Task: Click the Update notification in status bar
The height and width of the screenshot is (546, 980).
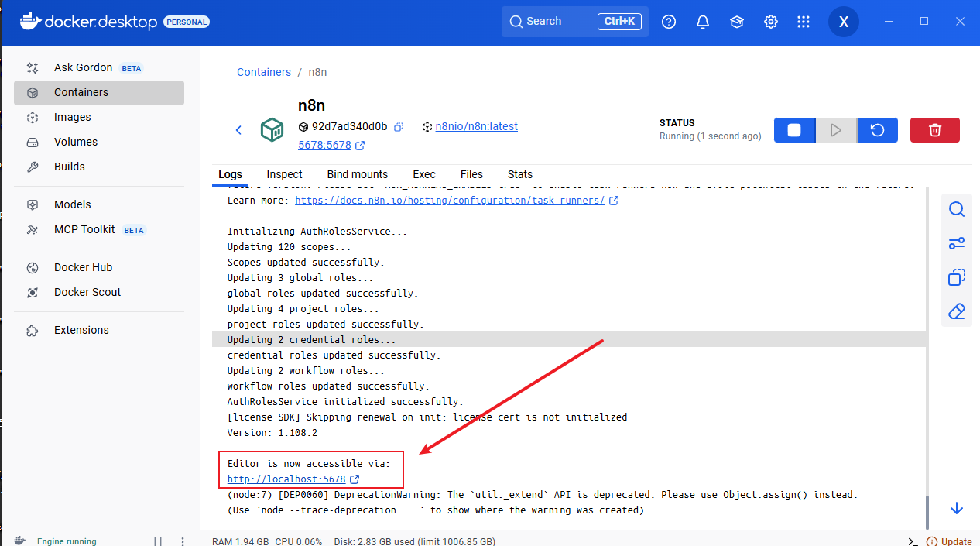Action: [949, 541]
